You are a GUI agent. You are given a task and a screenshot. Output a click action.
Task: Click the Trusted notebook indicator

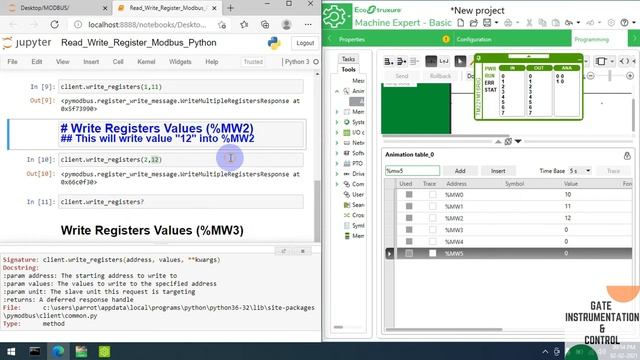[253, 62]
